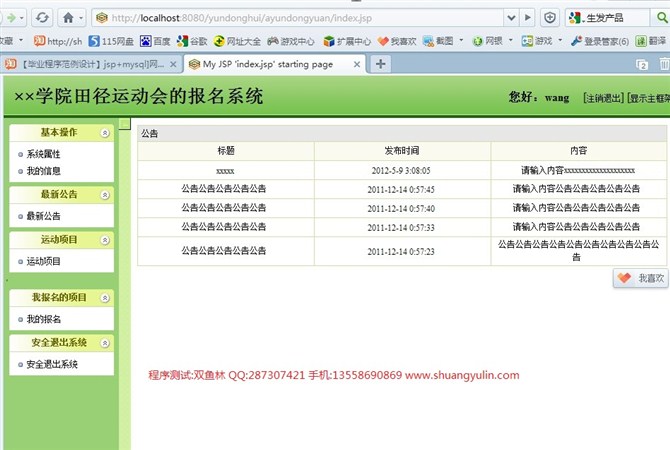
Task: Click the floating 我喜欢 button
Action: pos(641,278)
